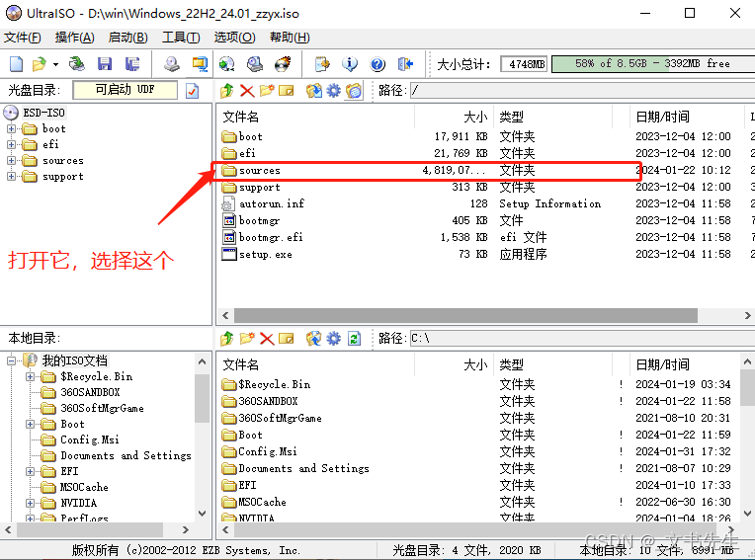Viewport: 755px width, 560px height.
Task: Click rename icon in disc directory toolbar
Action: coord(286,91)
